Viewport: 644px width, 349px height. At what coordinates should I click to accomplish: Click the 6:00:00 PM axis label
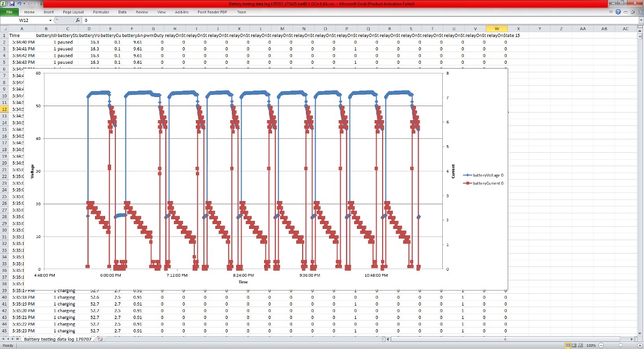tap(111, 275)
